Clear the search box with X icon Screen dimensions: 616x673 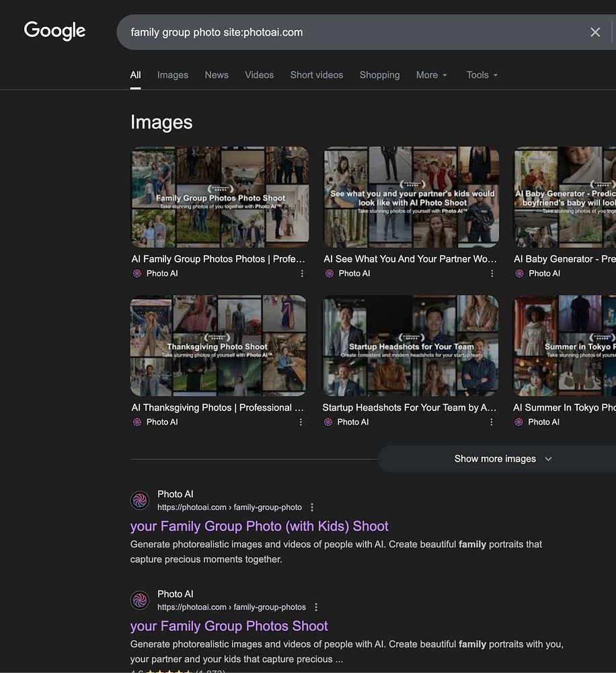(594, 32)
